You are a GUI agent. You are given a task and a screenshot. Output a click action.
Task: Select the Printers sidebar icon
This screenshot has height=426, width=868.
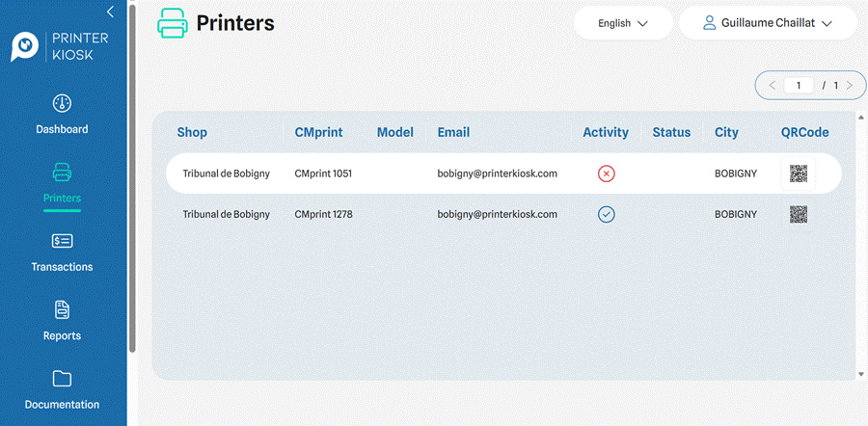62,173
